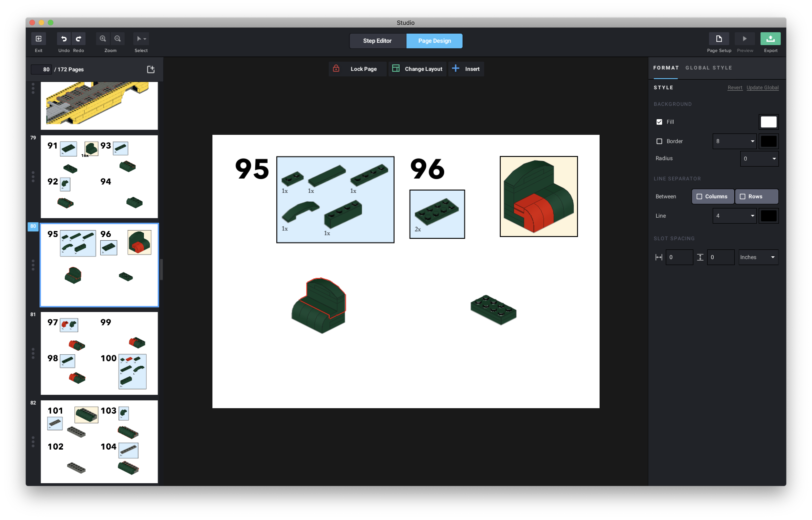Click the Revert link
The height and width of the screenshot is (520, 812).
pos(735,87)
